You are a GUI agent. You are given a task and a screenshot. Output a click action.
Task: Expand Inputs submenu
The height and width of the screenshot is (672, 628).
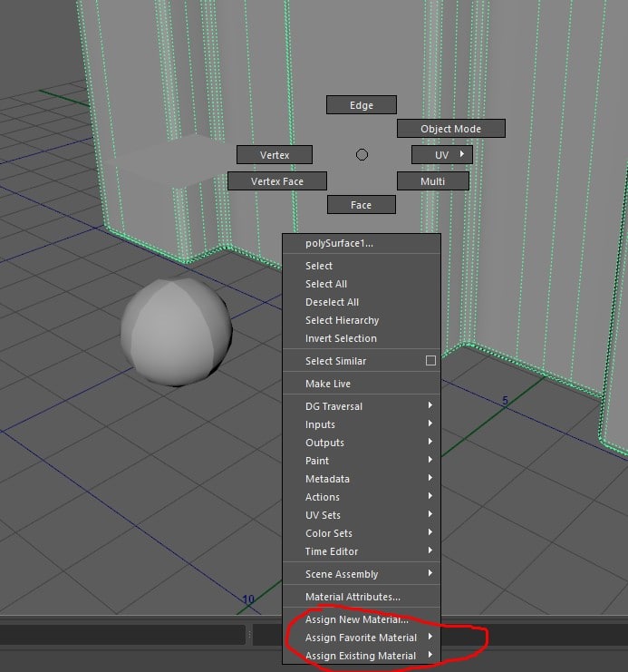click(x=361, y=424)
